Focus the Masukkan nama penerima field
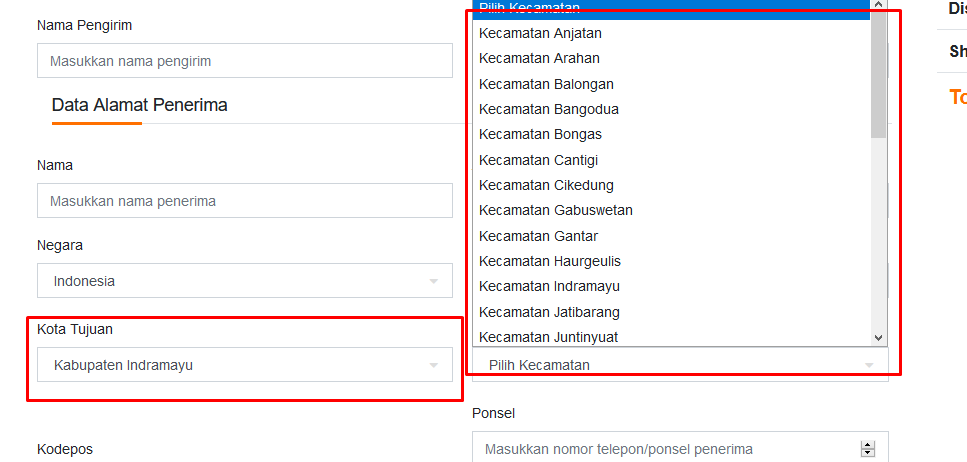967x462 pixels. (244, 201)
